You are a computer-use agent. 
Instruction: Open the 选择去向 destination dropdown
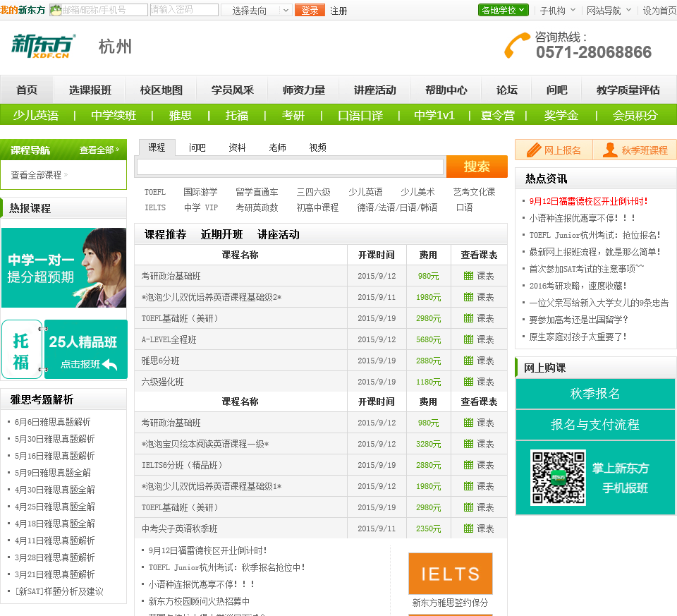pos(257,11)
